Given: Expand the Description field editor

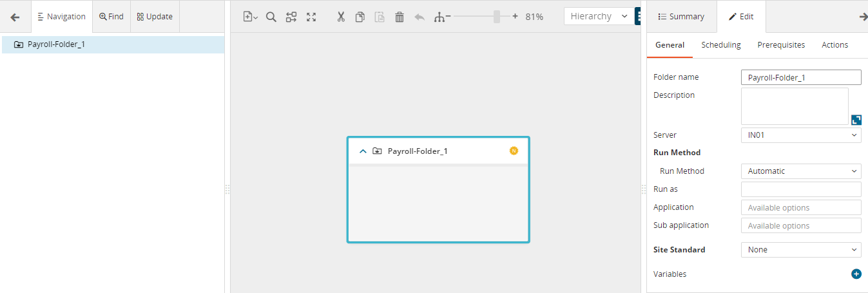Looking at the screenshot, I should pyautogui.click(x=856, y=120).
